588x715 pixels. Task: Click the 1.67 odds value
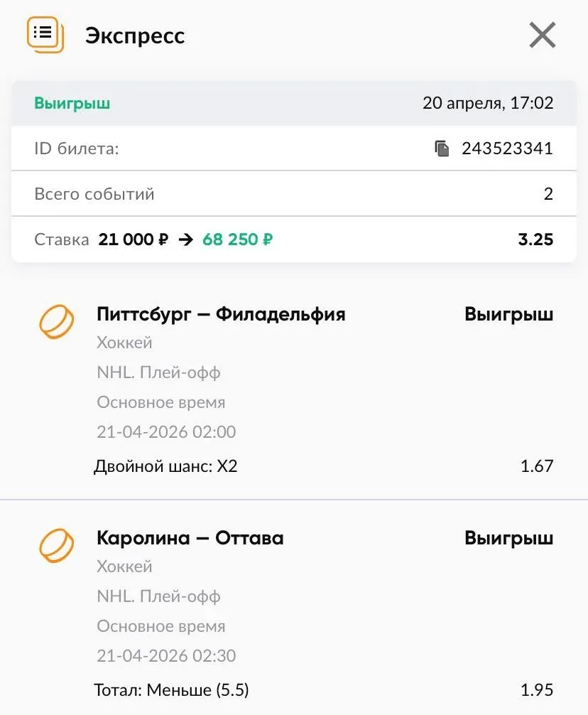pyautogui.click(x=536, y=466)
